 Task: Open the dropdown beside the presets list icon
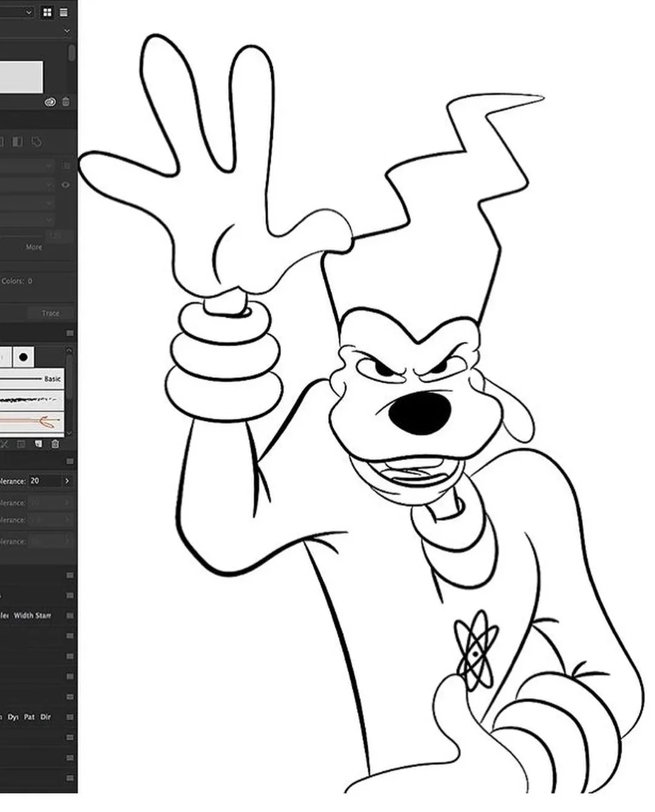(x=27, y=166)
